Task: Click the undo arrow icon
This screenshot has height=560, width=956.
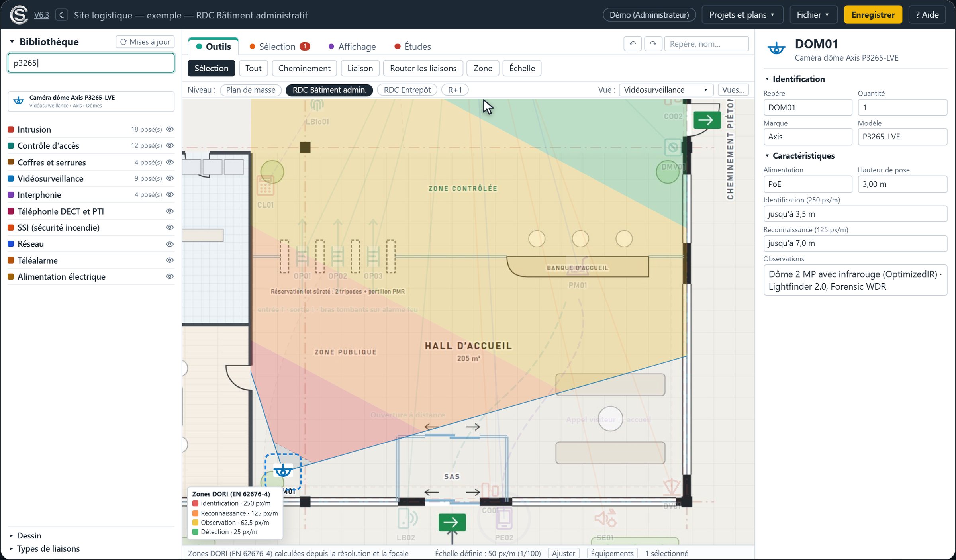Action: 632,44
